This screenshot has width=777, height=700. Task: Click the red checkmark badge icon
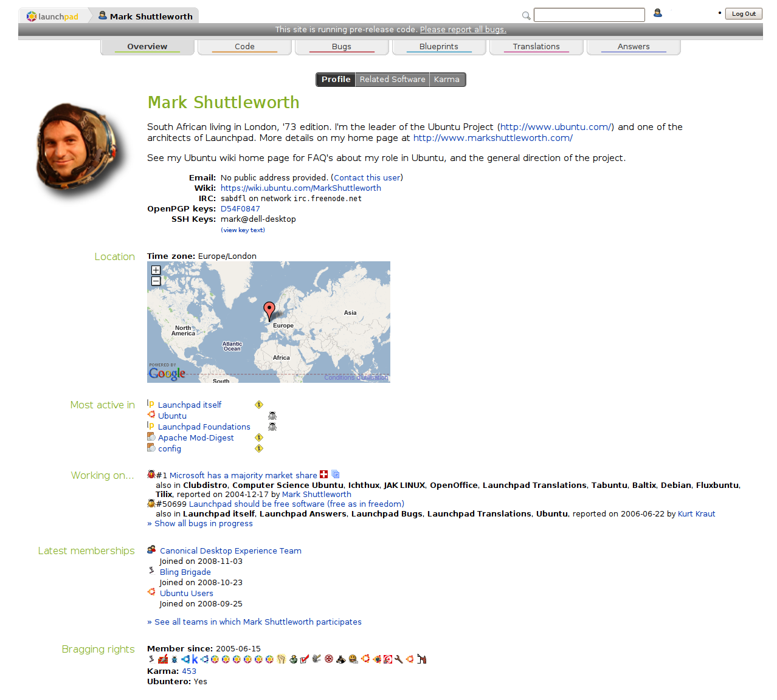pyautogui.click(x=305, y=659)
